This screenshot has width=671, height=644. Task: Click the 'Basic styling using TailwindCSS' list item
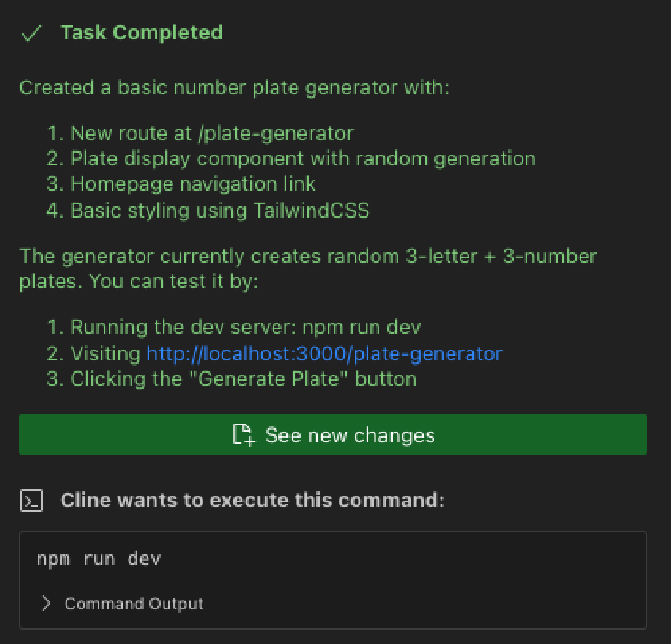(x=220, y=210)
